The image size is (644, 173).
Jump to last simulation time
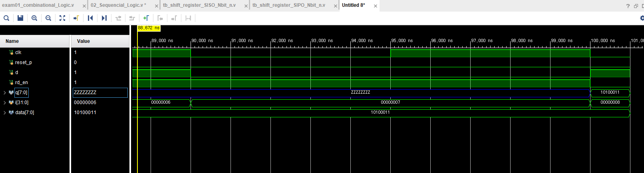(x=104, y=18)
